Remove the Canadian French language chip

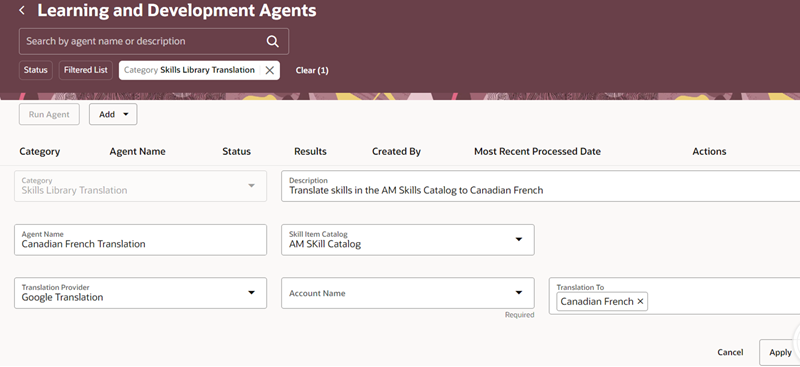pos(640,302)
